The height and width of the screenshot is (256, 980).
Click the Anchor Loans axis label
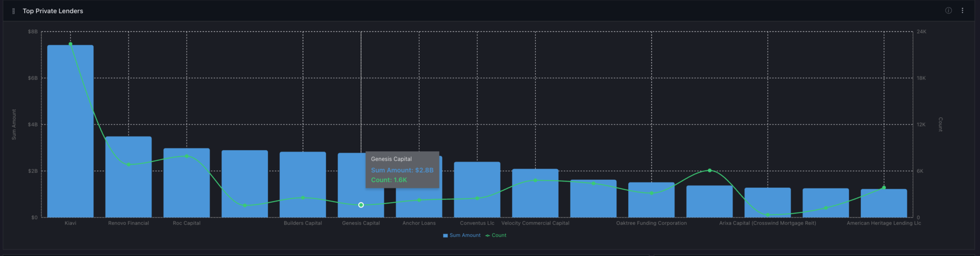click(x=419, y=223)
